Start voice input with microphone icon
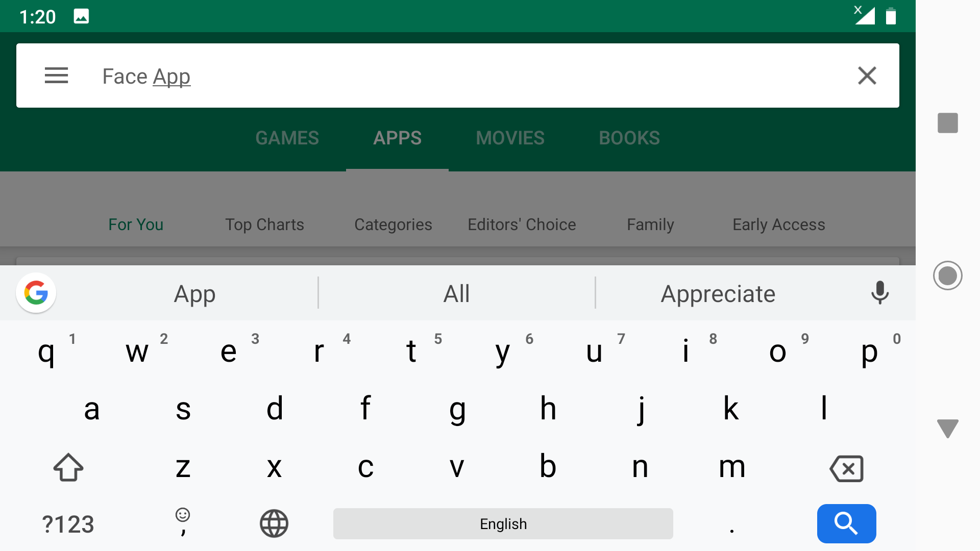The image size is (980, 551). tap(879, 293)
